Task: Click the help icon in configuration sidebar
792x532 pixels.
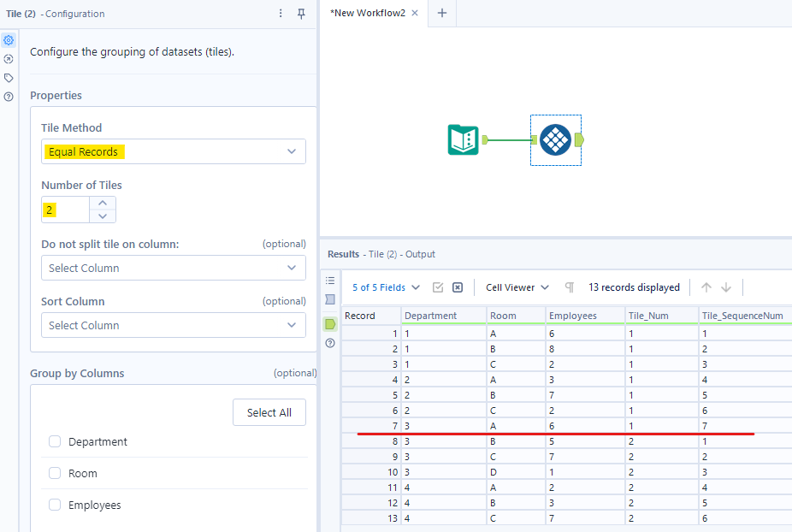Action: [x=9, y=97]
